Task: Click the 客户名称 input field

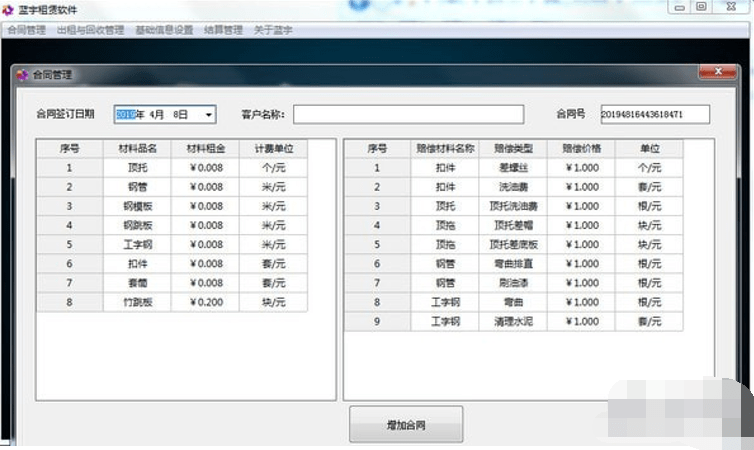Action: 408,114
